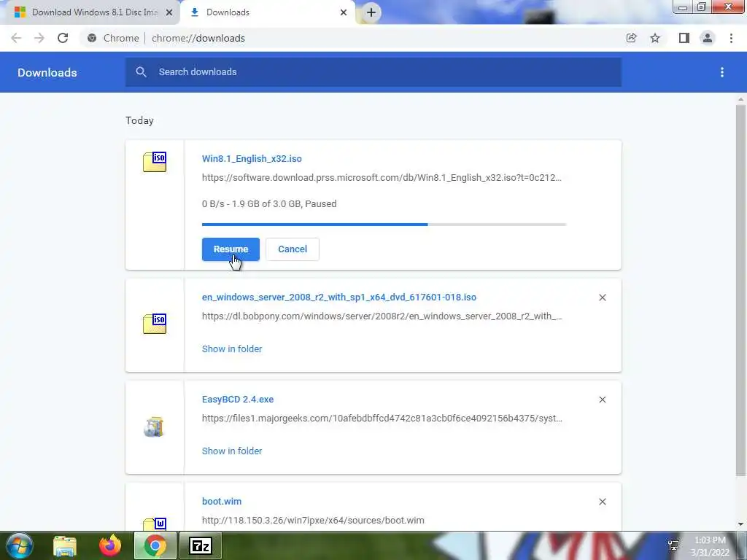Cancel the Win8.1 ISO download
Image resolution: width=747 pixels, height=560 pixels.
tap(293, 249)
